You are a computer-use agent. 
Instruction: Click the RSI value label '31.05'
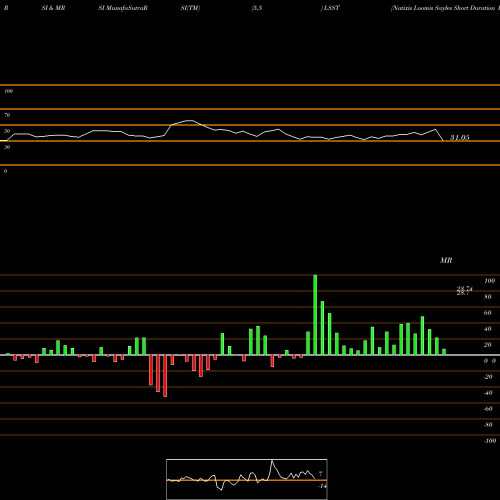(x=460, y=137)
